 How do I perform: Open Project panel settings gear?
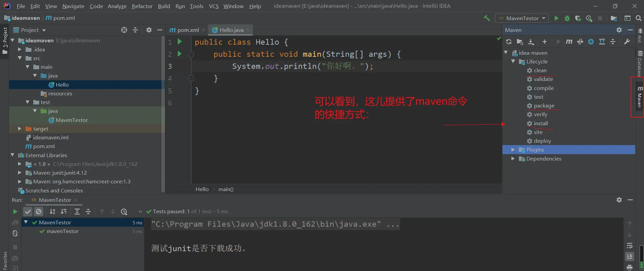[x=149, y=30]
